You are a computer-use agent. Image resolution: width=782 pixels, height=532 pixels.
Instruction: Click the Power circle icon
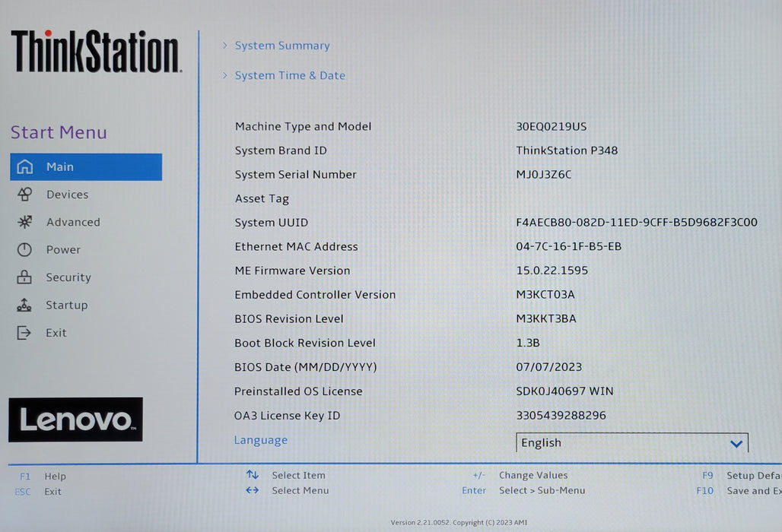[x=24, y=249]
